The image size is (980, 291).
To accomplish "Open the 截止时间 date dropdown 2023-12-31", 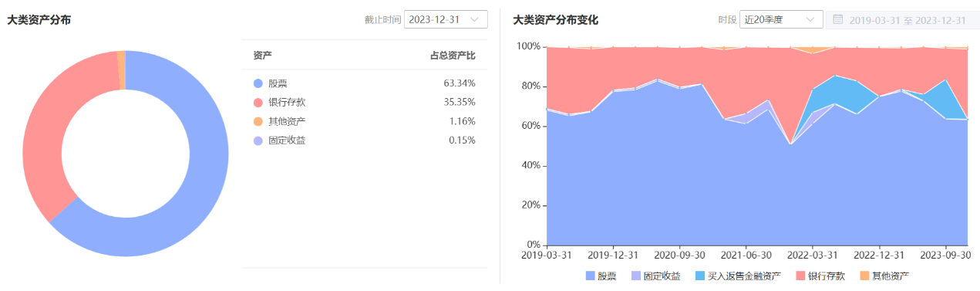I will 446,19.
